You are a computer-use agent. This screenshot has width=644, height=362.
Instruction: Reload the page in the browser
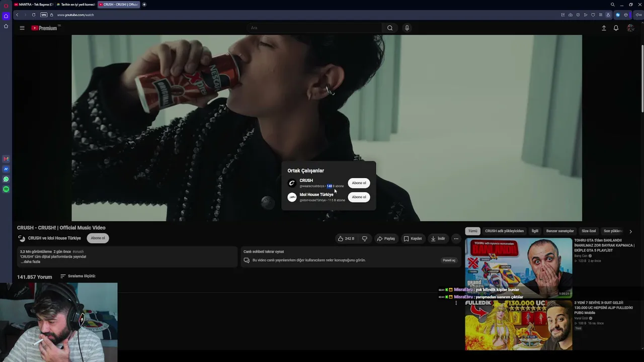(x=34, y=15)
